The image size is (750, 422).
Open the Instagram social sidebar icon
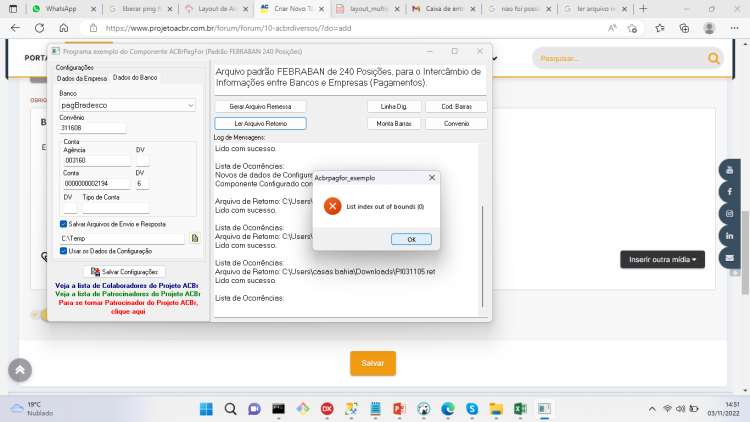729,214
